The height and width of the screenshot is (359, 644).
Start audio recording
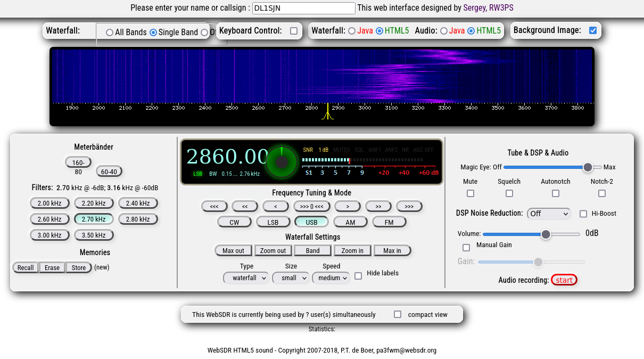point(564,280)
